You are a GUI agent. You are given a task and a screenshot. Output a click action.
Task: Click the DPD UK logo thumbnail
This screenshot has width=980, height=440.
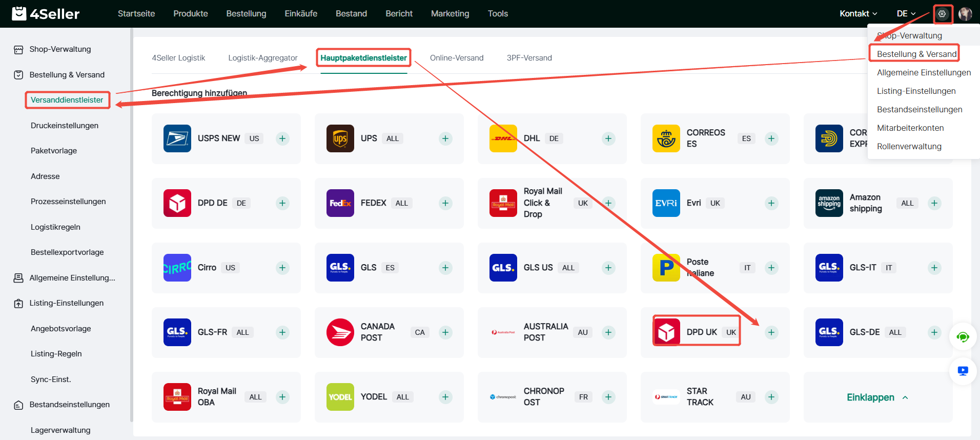pyautogui.click(x=666, y=332)
